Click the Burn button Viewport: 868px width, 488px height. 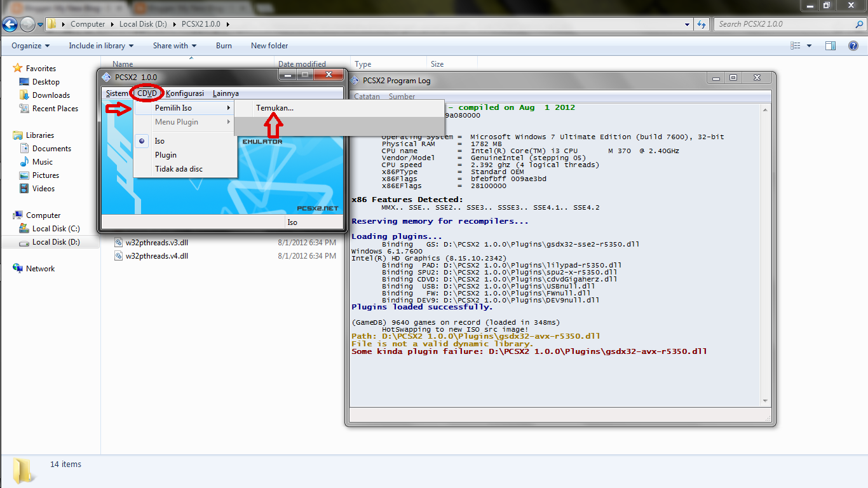pos(224,46)
